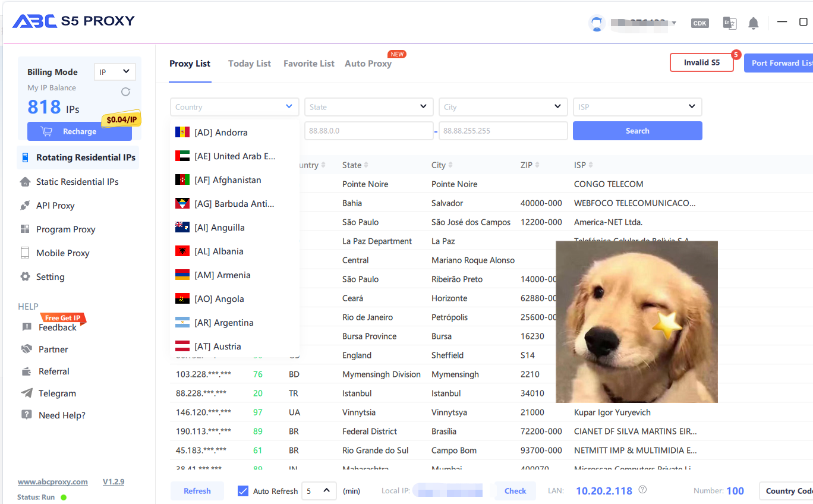
Task: Click the Static Residential IPs house icon
Action: (x=25, y=182)
